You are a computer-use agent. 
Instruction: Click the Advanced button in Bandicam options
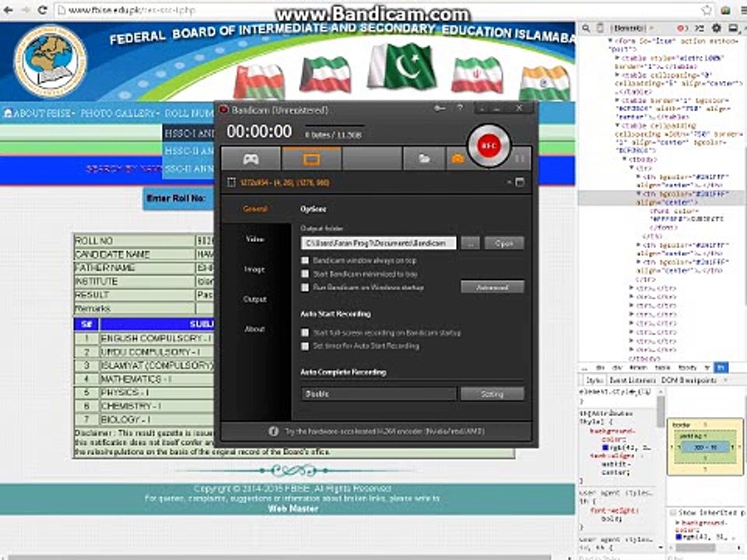point(492,287)
